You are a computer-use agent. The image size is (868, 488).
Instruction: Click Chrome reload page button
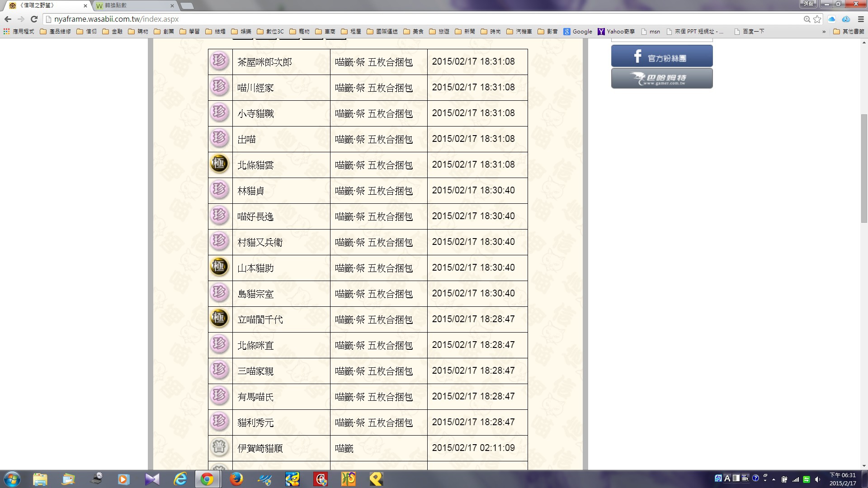tap(34, 19)
